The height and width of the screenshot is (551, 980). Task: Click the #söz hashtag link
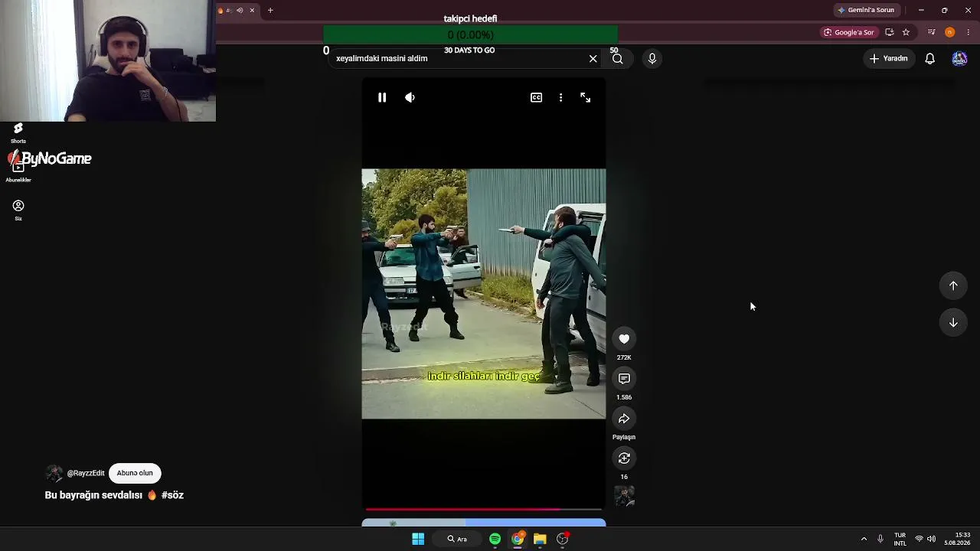pyautogui.click(x=172, y=495)
